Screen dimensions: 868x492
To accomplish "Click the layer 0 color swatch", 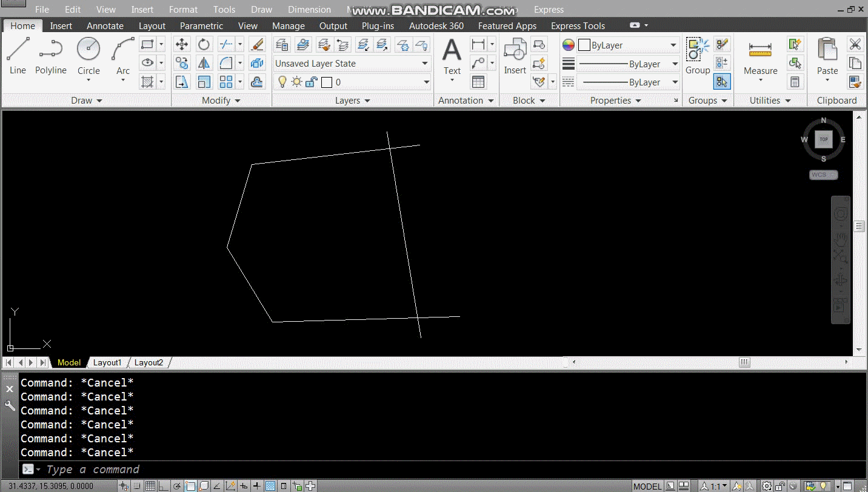I will pyautogui.click(x=327, y=82).
